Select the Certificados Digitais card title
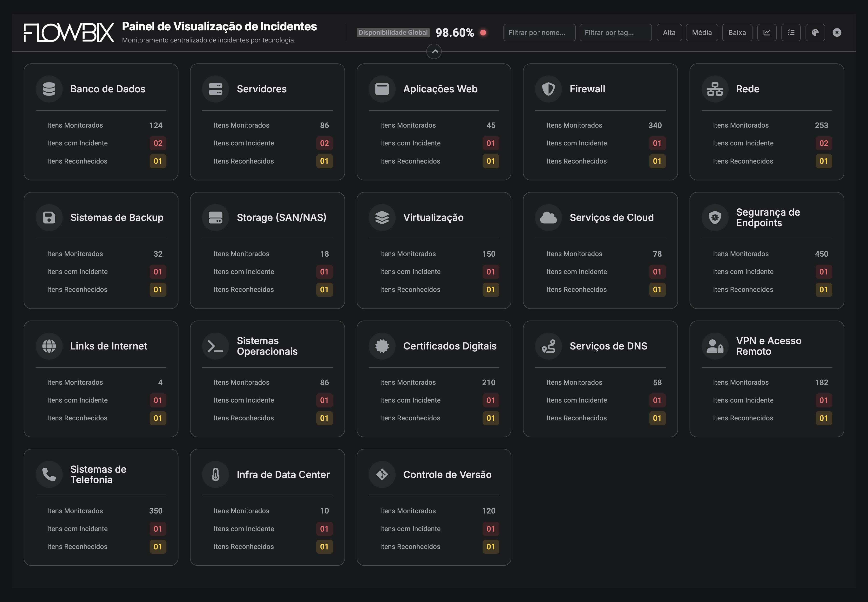Viewport: 868px width, 602px height. coord(450,346)
